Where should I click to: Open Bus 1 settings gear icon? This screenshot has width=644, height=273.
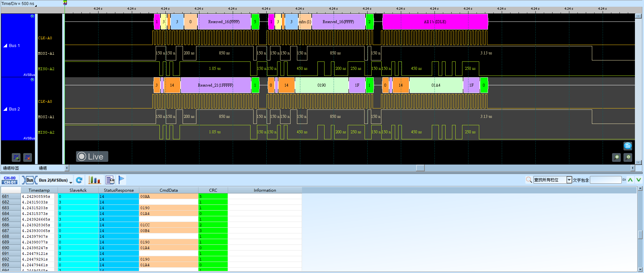point(32,16)
